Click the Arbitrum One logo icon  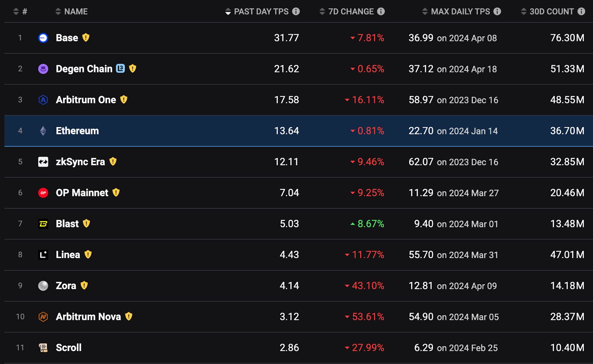[43, 100]
